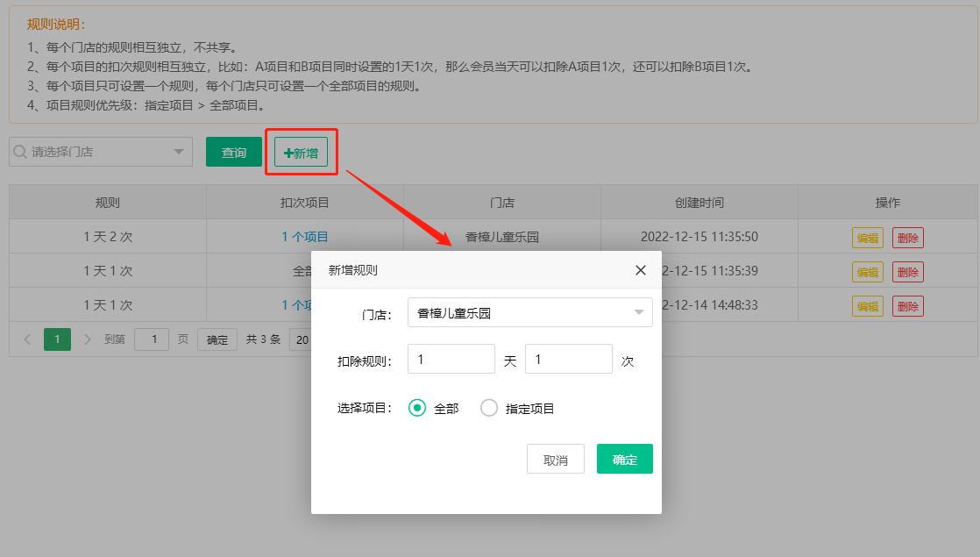Click the days input in 扣除规则

tap(451, 360)
